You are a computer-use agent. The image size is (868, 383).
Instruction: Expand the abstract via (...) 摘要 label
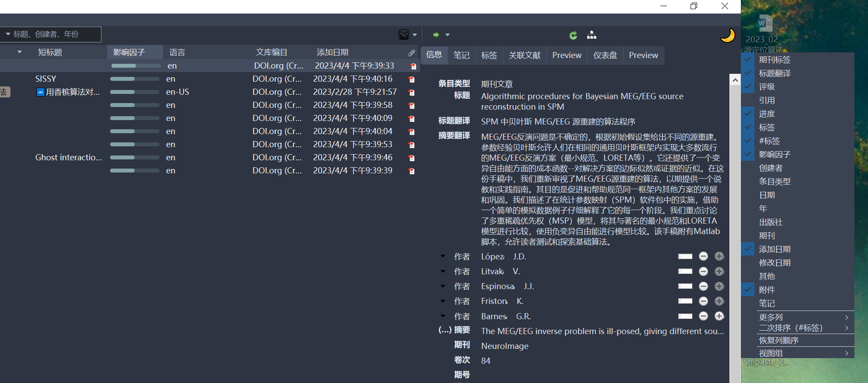[x=454, y=330]
